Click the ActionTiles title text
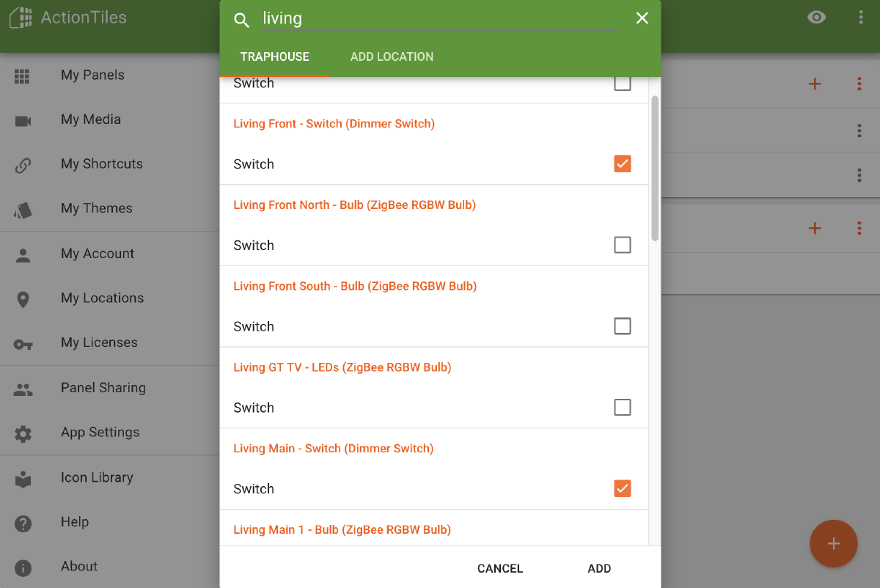This screenshot has width=880, height=588. coord(84,18)
